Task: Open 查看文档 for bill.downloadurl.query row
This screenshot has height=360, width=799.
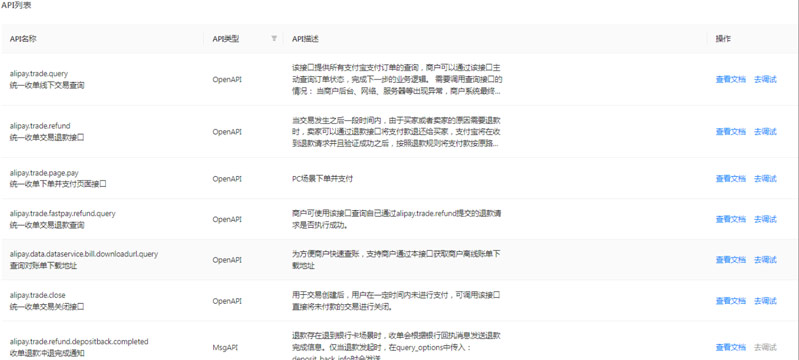Action: point(730,260)
